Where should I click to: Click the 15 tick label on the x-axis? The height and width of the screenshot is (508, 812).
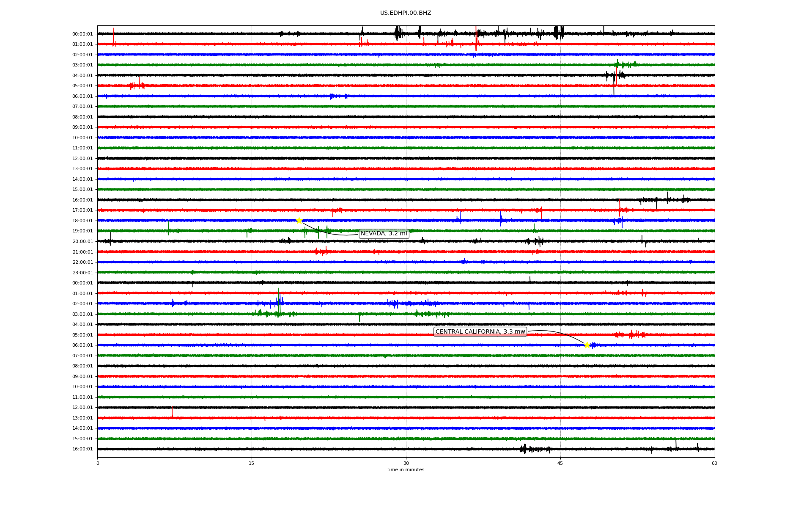tap(252, 463)
